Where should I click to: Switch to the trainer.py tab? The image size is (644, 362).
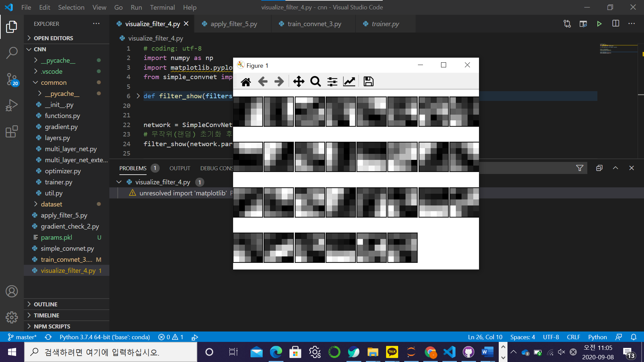click(385, 24)
